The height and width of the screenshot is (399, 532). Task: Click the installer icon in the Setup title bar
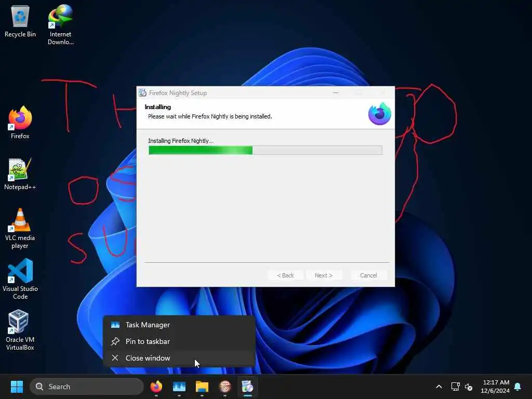point(142,92)
